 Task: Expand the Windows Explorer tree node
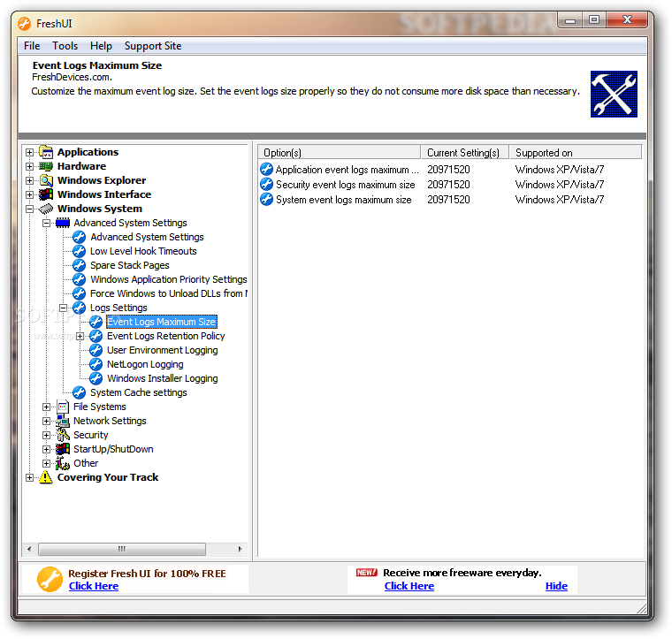29,180
